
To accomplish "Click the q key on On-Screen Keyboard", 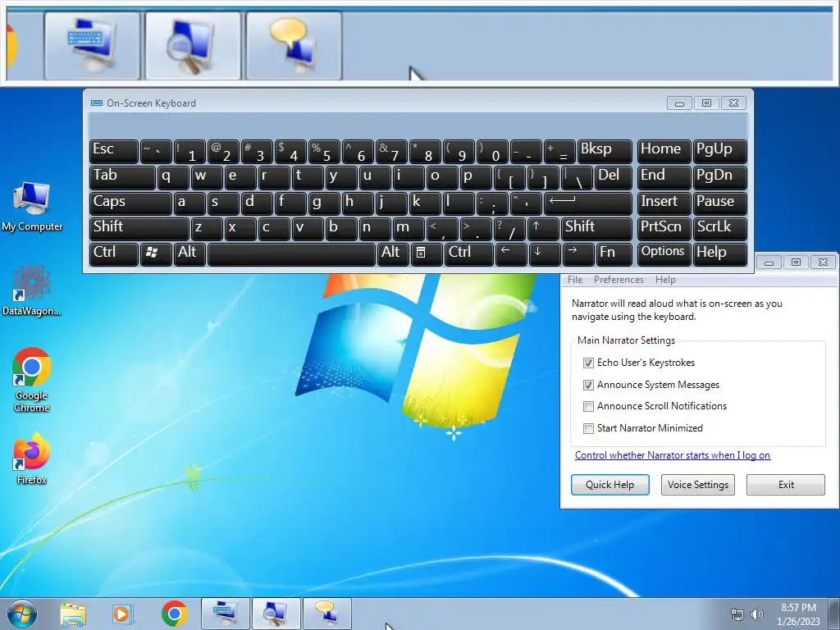I will coord(172,178).
